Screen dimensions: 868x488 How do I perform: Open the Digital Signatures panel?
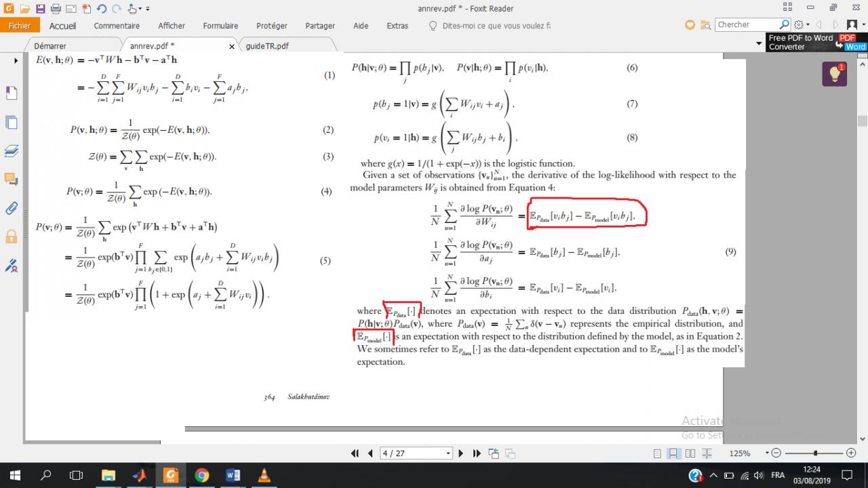click(x=12, y=265)
